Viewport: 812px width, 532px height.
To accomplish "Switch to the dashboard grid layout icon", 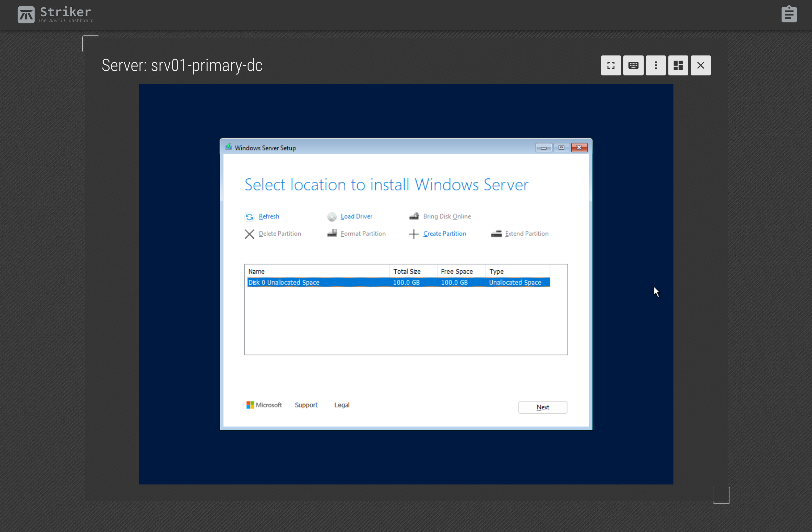I will click(678, 66).
